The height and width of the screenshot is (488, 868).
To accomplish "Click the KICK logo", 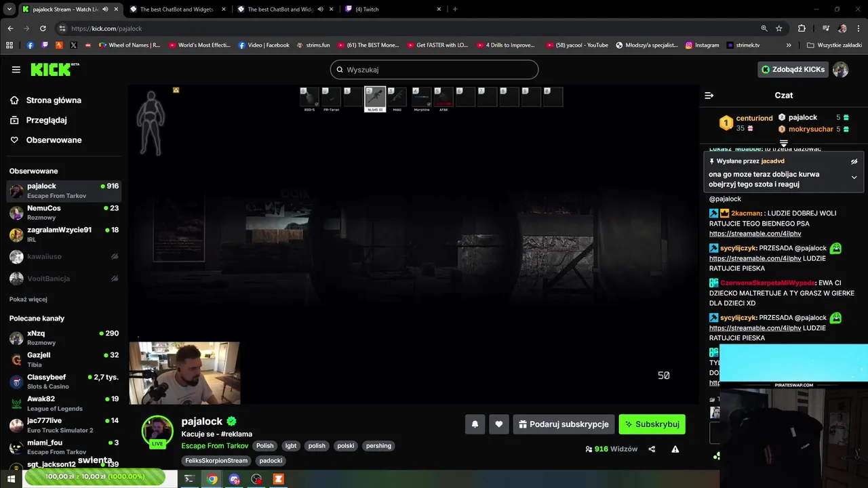I will point(55,69).
